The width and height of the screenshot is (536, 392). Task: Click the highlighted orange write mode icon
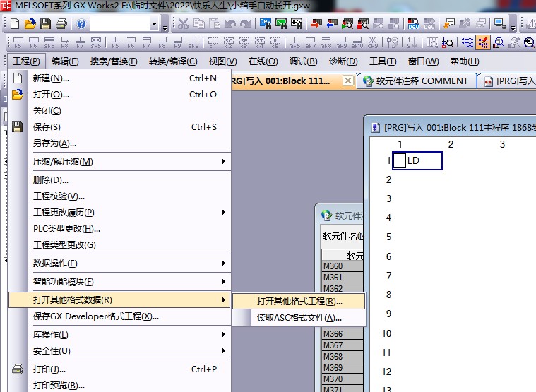482,42
